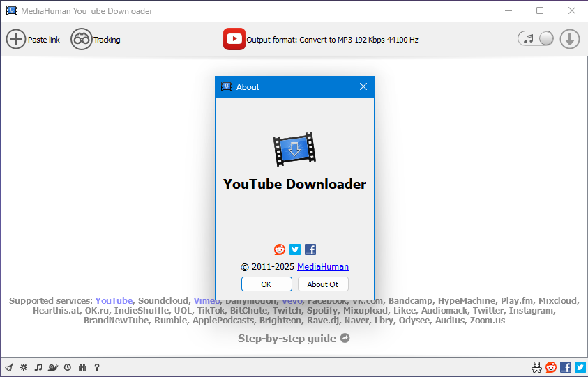
Task: Open help with the question mark icon
Action: 97,367
